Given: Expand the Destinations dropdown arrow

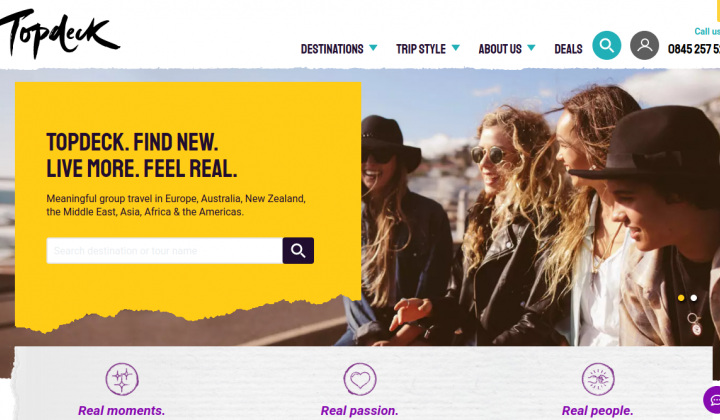Looking at the screenshot, I should [x=373, y=48].
